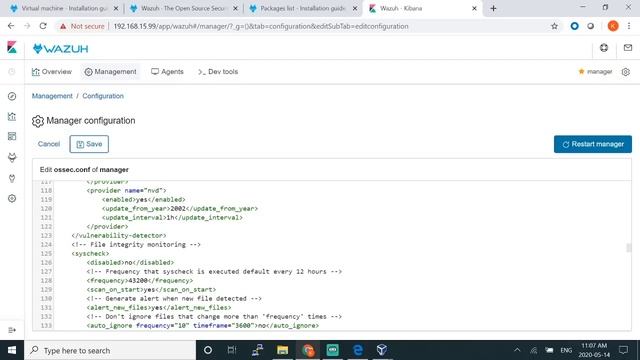
Task: Click the taskbar clock and date
Action: tap(594, 350)
